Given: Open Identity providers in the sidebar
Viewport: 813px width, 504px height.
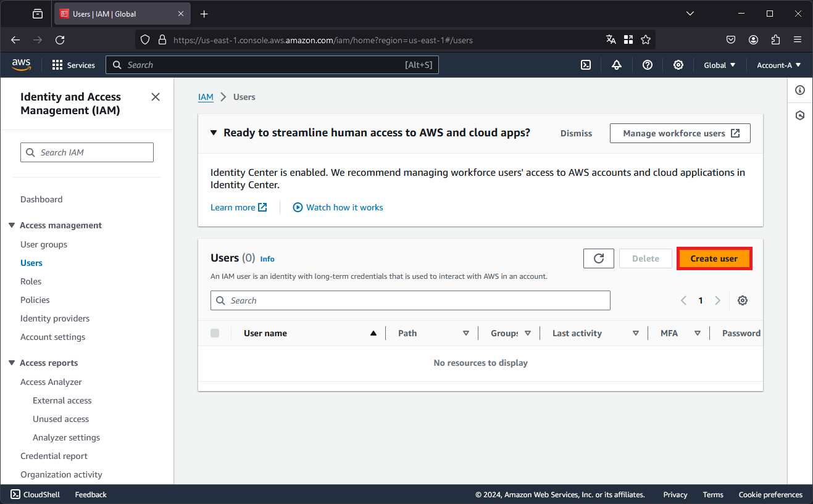Looking at the screenshot, I should click(x=55, y=318).
